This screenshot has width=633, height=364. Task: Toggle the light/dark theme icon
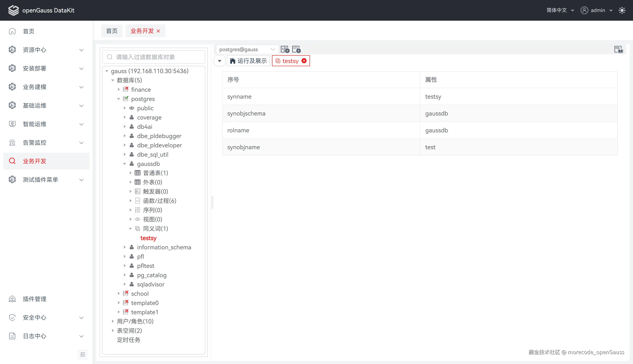tap(622, 10)
